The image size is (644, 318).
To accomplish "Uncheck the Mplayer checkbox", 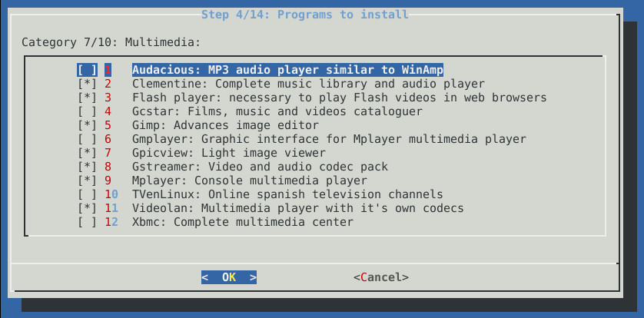I will pos(87,181).
